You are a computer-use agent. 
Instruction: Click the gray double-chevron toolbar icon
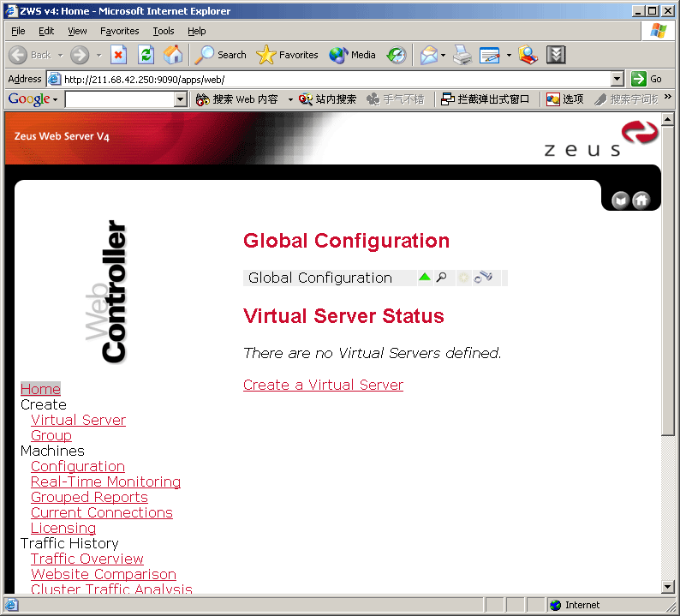(556, 55)
